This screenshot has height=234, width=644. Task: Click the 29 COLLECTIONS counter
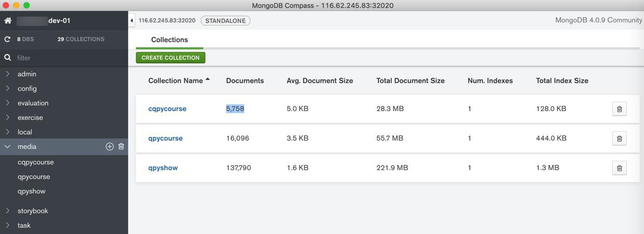point(81,39)
